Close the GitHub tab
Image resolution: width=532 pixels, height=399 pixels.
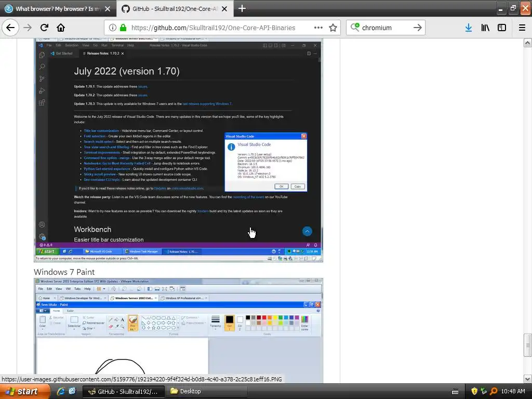[x=224, y=9]
